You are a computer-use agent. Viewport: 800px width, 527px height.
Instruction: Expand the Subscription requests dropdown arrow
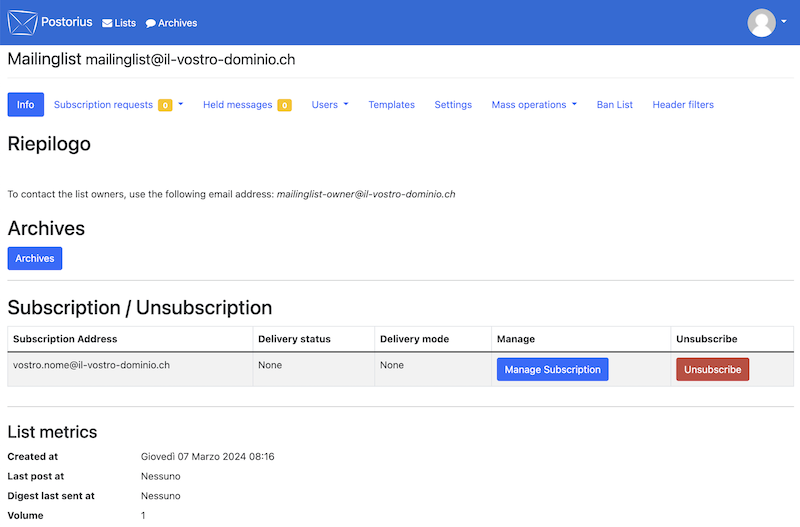(181, 104)
